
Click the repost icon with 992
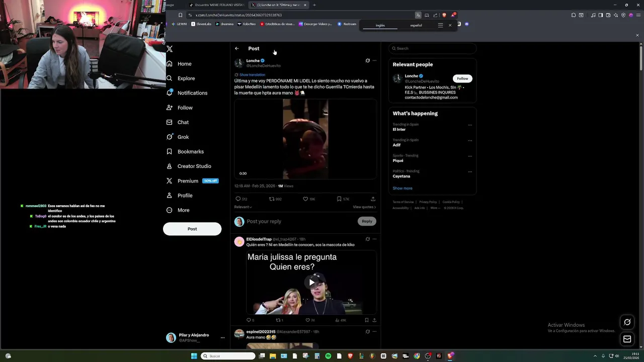(272, 199)
